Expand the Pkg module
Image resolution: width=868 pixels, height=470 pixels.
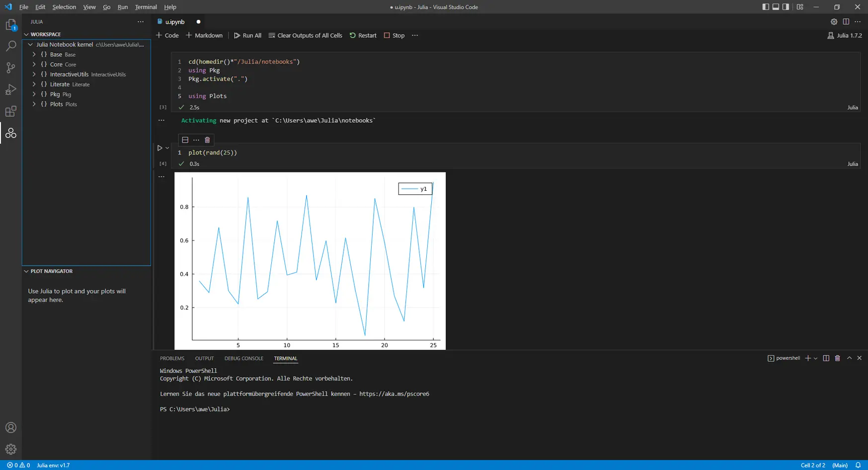(34, 94)
